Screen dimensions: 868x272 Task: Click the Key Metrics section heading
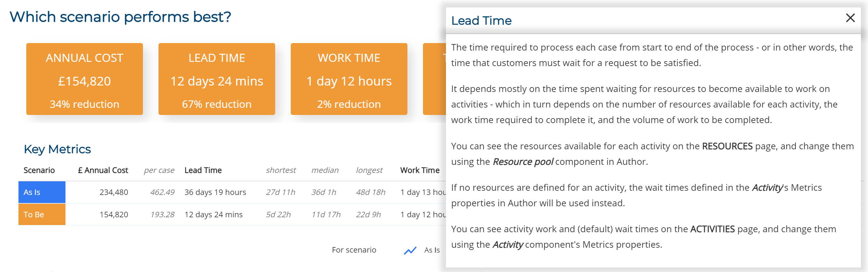pyautogui.click(x=57, y=148)
